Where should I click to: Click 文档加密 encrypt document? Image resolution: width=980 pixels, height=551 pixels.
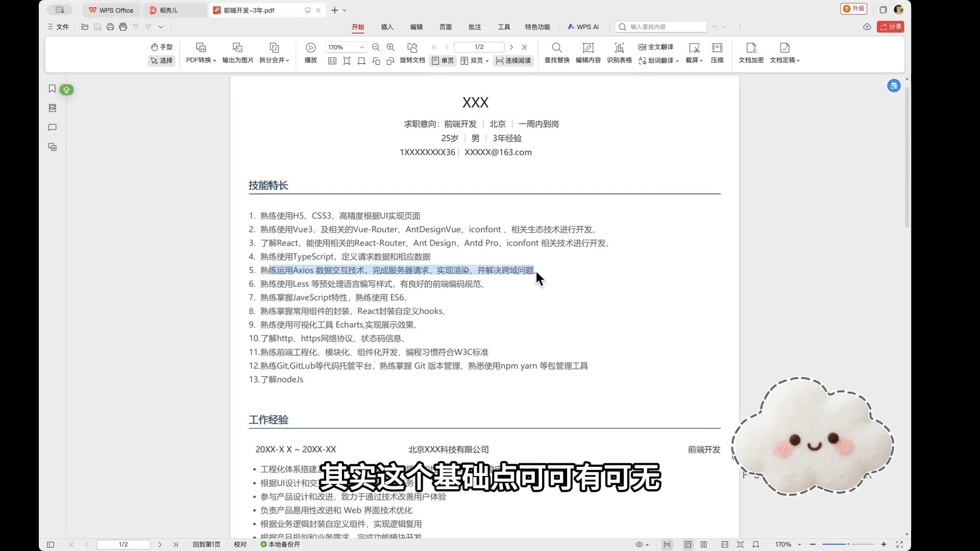click(x=751, y=54)
